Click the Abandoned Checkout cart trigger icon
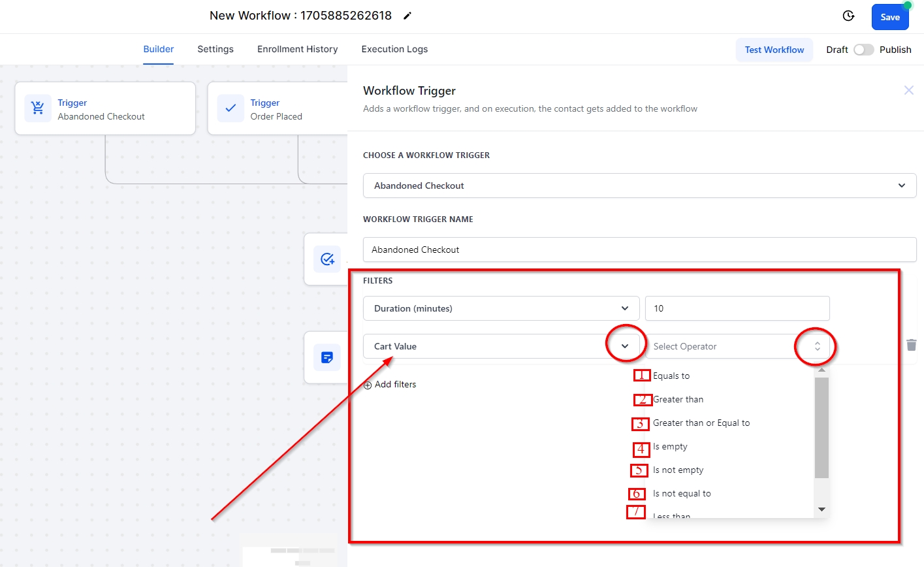Image resolution: width=924 pixels, height=567 pixels. tap(38, 108)
